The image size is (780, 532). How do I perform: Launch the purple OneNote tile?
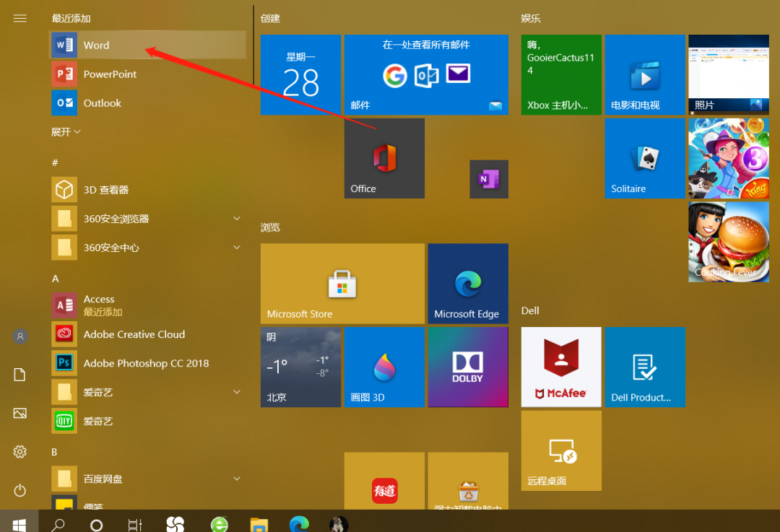point(489,179)
